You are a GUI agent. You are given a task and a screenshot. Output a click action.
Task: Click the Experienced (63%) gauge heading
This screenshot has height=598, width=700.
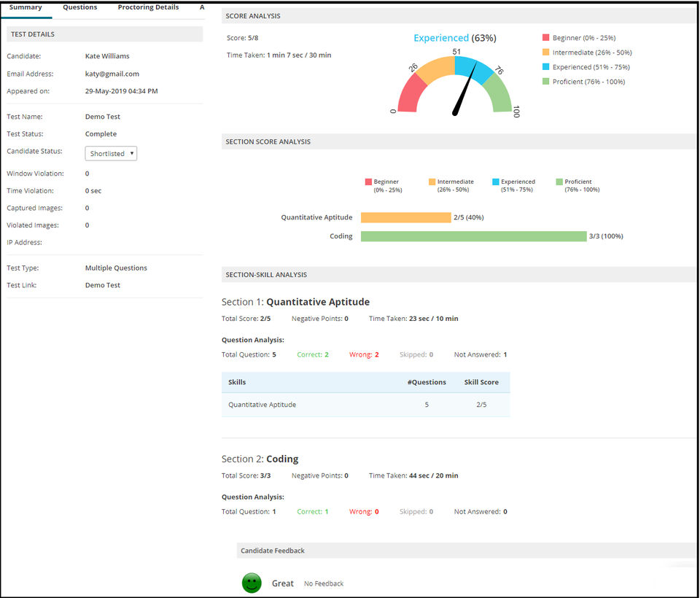pyautogui.click(x=455, y=38)
